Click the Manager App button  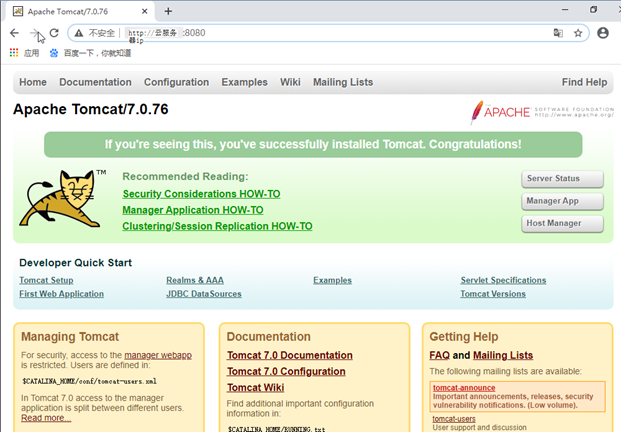click(x=562, y=201)
